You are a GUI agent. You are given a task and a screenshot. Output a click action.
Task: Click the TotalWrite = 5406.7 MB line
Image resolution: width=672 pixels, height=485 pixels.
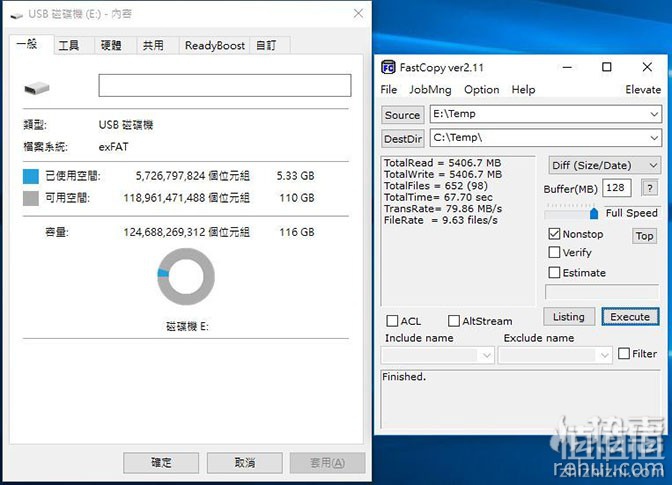[443, 174]
